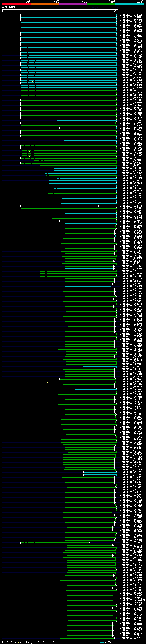Click the UniRef100_A9NX65 label

coord(131,151)
